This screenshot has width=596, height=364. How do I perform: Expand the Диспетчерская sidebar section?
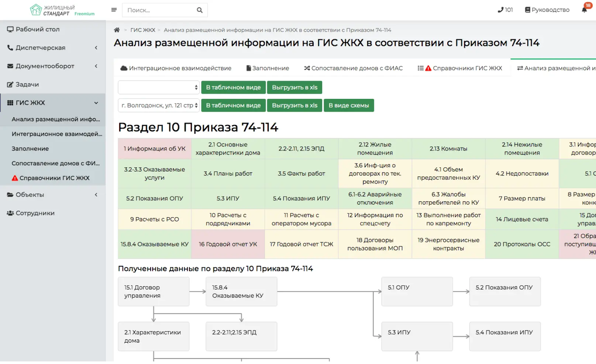point(52,48)
